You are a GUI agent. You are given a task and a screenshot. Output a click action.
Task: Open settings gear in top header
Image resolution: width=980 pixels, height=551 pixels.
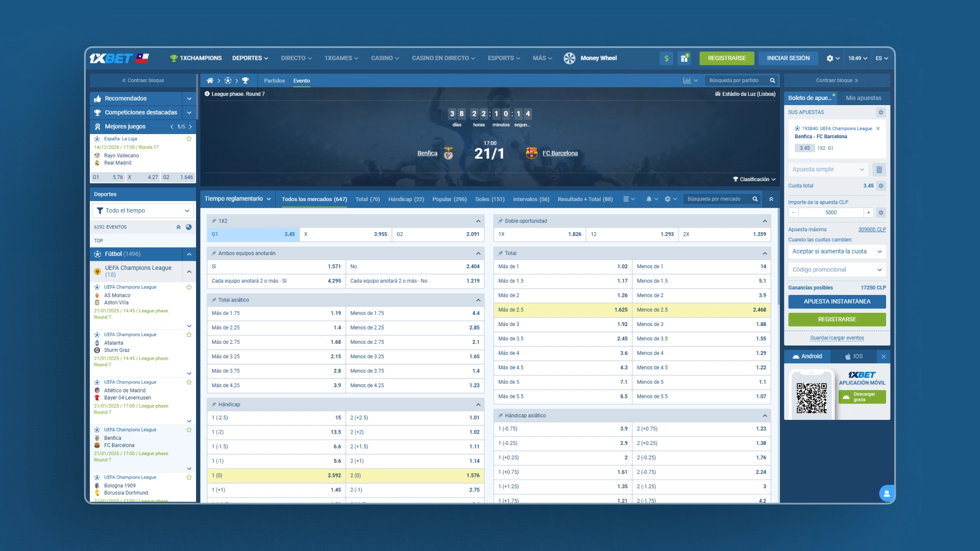tap(830, 58)
